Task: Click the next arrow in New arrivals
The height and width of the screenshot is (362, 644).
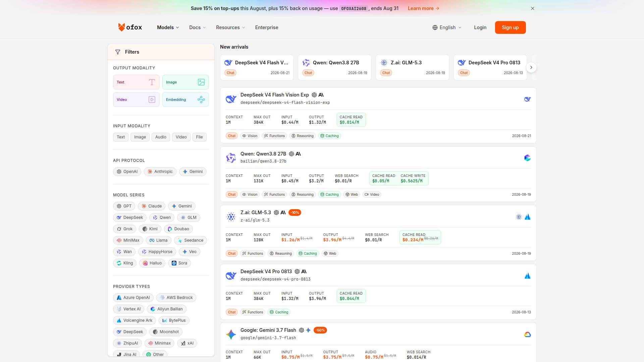Action: pyautogui.click(x=531, y=67)
